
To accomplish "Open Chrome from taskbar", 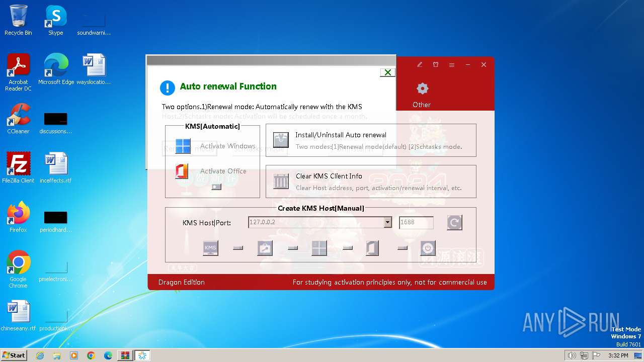I will tap(91, 355).
